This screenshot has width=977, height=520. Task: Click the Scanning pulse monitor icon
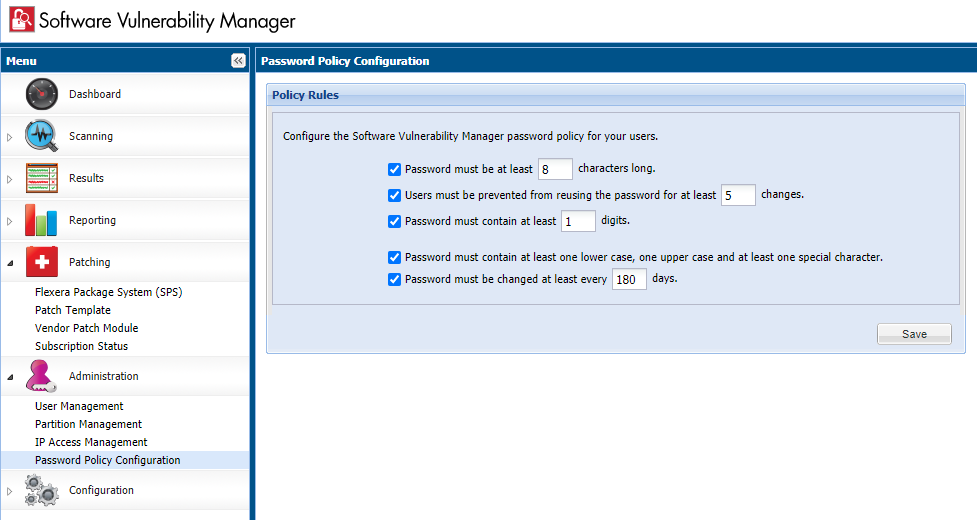[x=42, y=136]
